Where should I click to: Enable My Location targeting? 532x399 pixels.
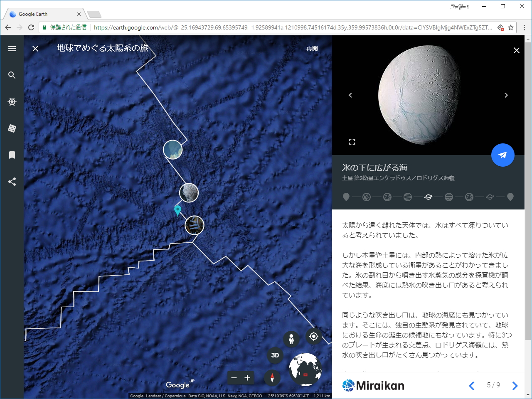click(314, 336)
